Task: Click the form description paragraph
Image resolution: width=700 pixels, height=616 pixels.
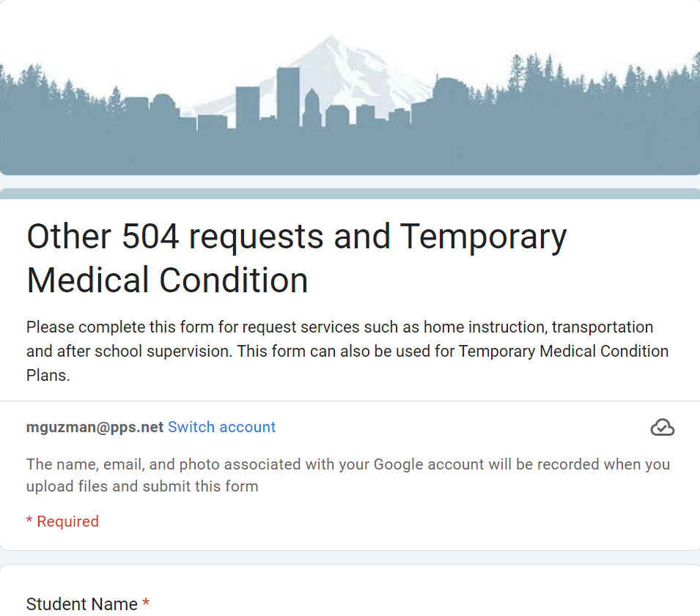Action: click(347, 351)
